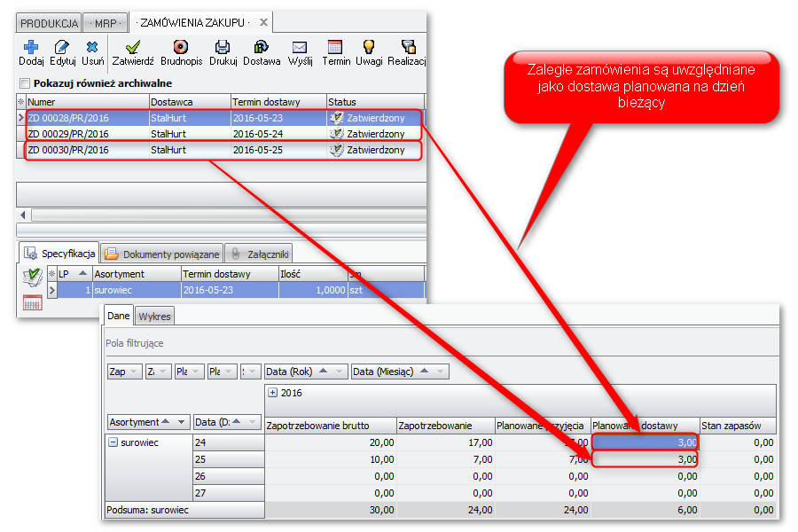Open the Dokumenty powiązane tab
The height and width of the screenshot is (532, 798).
pos(161,254)
